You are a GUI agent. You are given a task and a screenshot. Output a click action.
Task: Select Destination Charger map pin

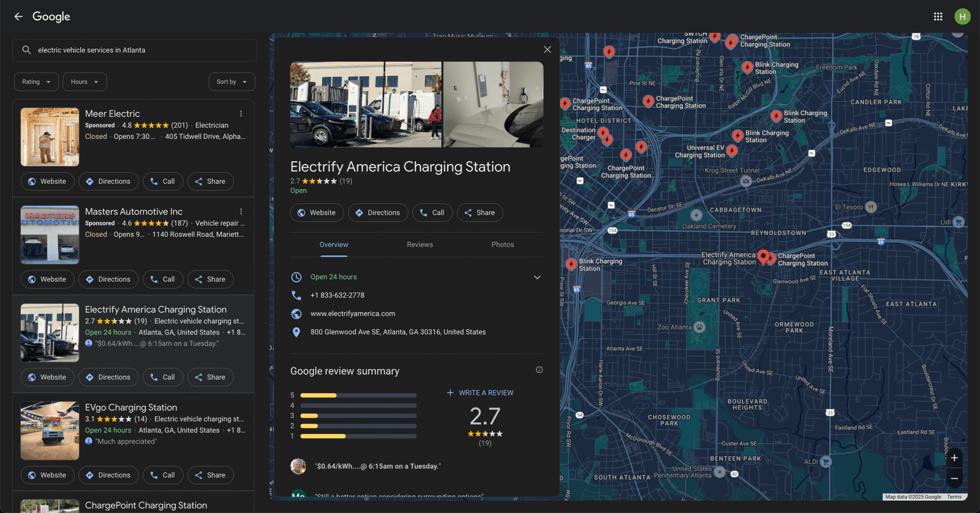(x=603, y=133)
